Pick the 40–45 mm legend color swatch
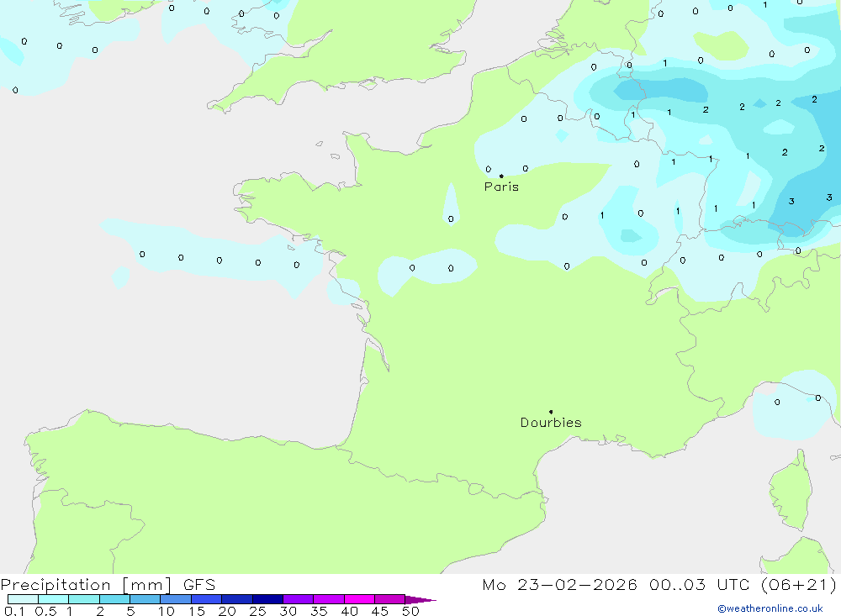 (359, 599)
